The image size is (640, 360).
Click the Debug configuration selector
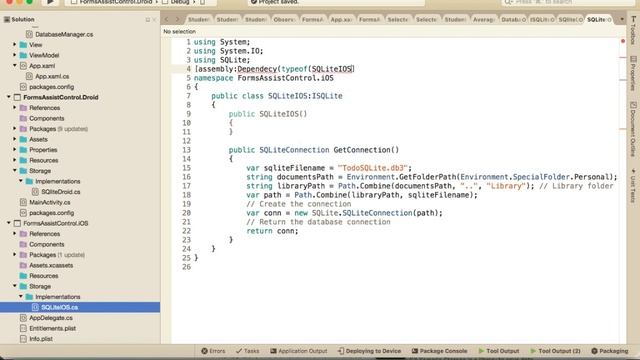[180, 2]
